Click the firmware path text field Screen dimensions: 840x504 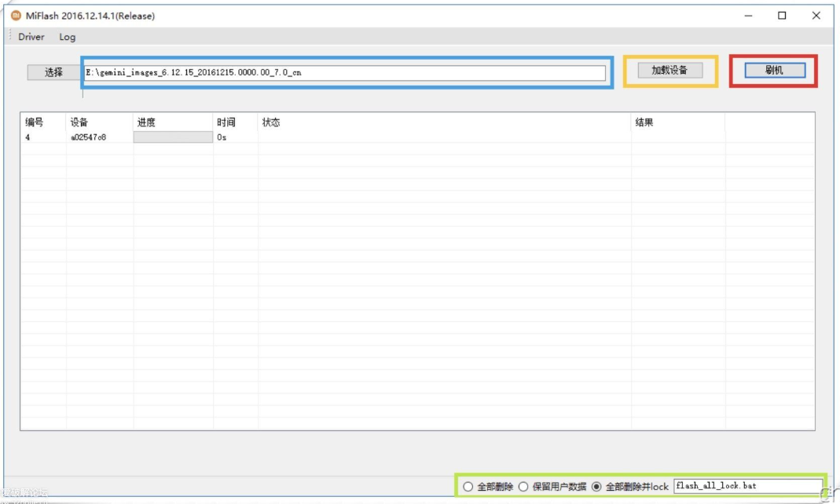[344, 72]
